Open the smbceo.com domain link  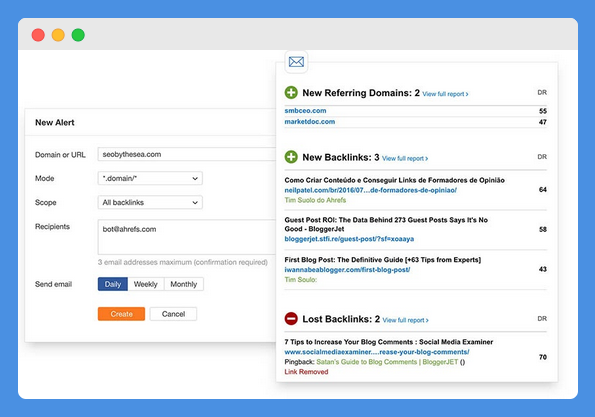pos(305,111)
